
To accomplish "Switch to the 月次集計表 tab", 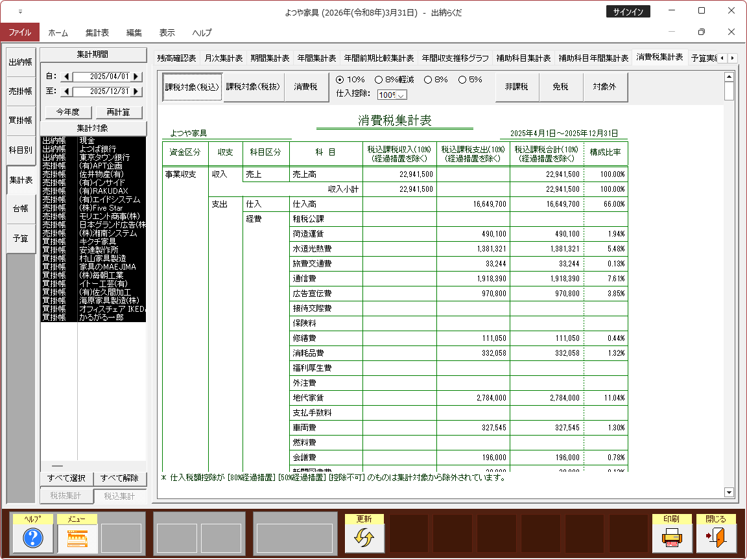I will (x=223, y=58).
